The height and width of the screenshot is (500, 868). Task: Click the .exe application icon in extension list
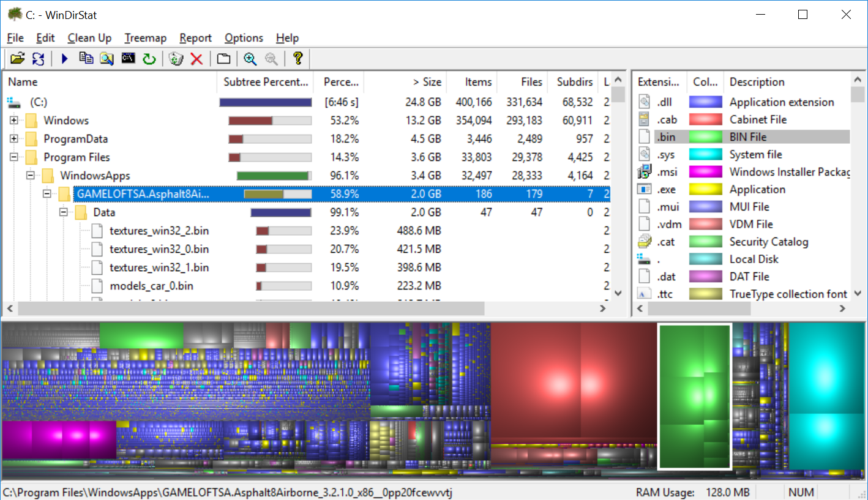pos(645,189)
